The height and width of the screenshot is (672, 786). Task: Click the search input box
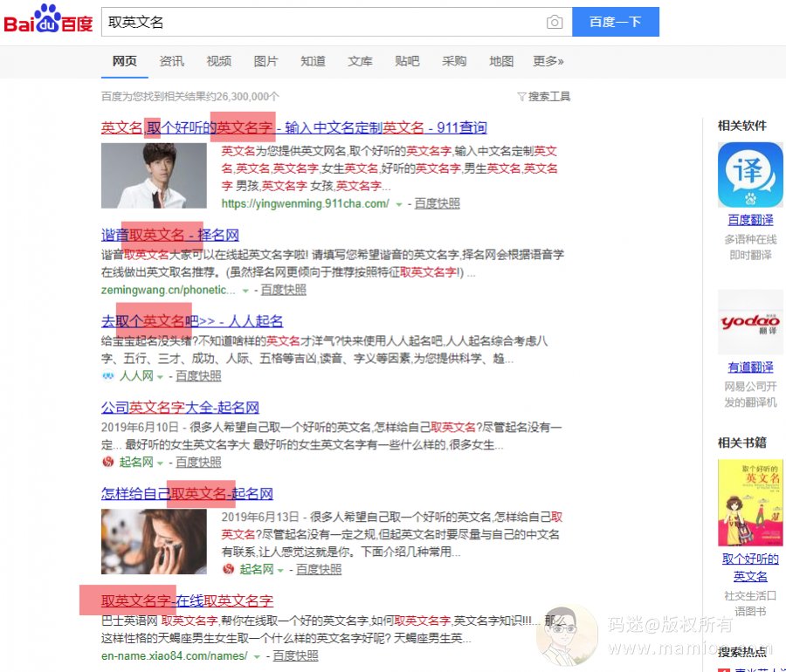[x=323, y=23]
